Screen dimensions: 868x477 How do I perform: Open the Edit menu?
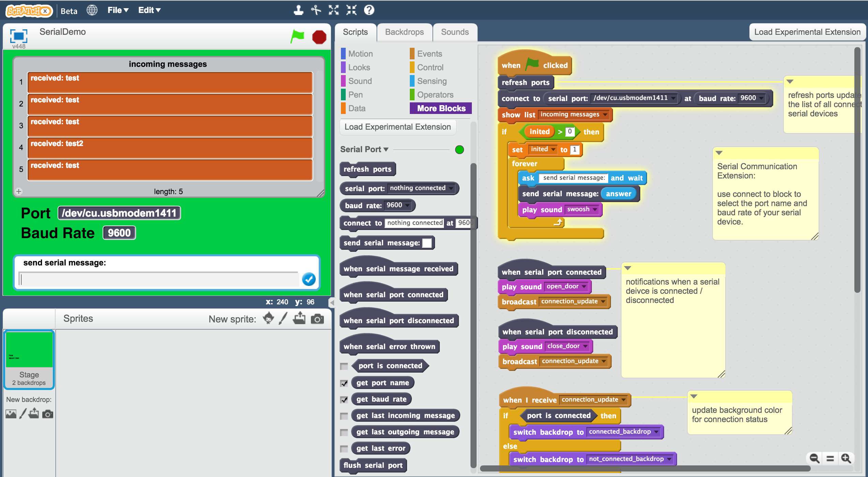pos(149,10)
